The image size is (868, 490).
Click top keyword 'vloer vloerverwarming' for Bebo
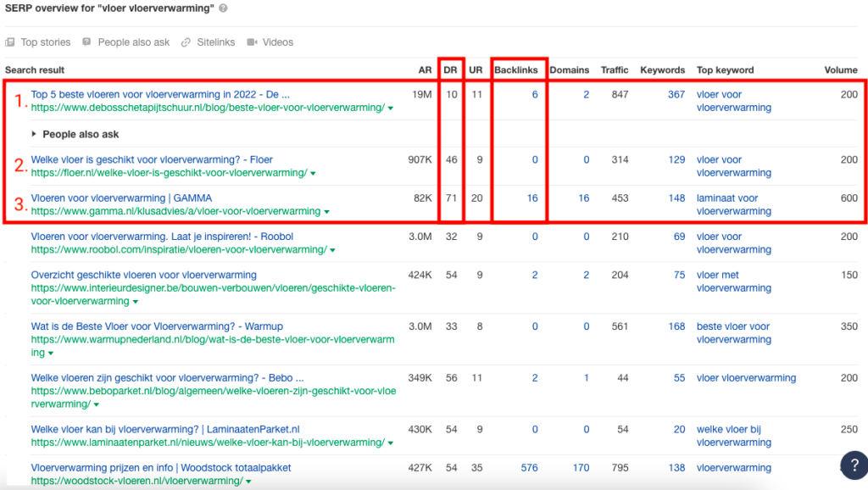pyautogui.click(x=746, y=377)
